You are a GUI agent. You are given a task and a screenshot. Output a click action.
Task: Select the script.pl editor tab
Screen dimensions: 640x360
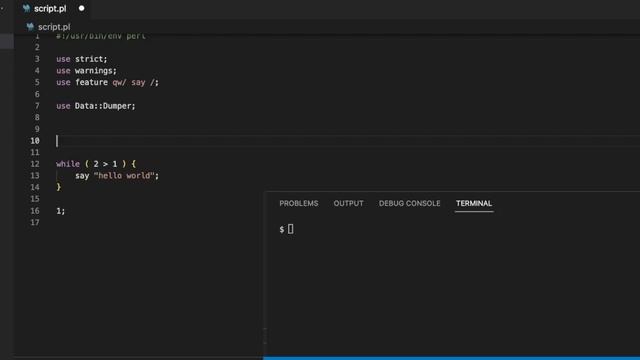point(53,9)
